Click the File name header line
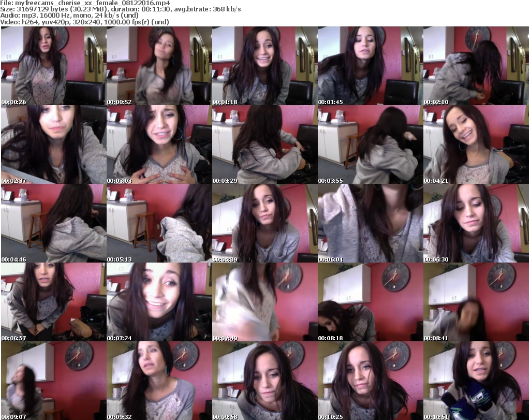This screenshot has width=530, height=420. (x=85, y=3)
